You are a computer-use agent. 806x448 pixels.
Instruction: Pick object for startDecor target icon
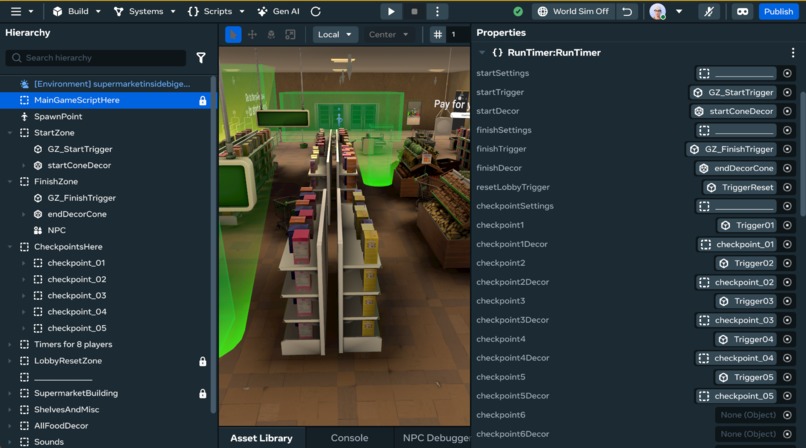[787, 111]
